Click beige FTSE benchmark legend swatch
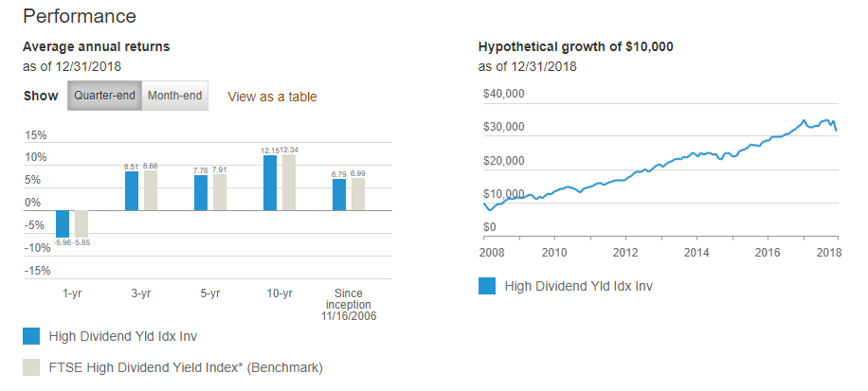868x391 pixels. pos(31,367)
